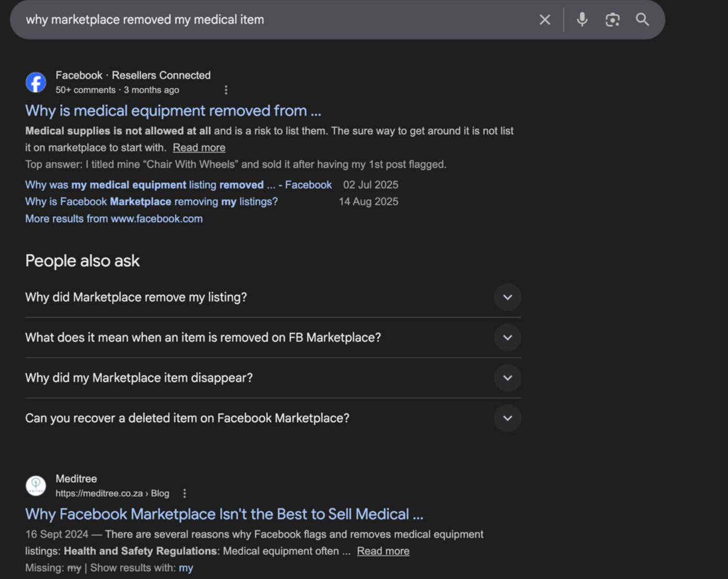Expand 'What does it mean when an item is removed'

pyautogui.click(x=273, y=338)
